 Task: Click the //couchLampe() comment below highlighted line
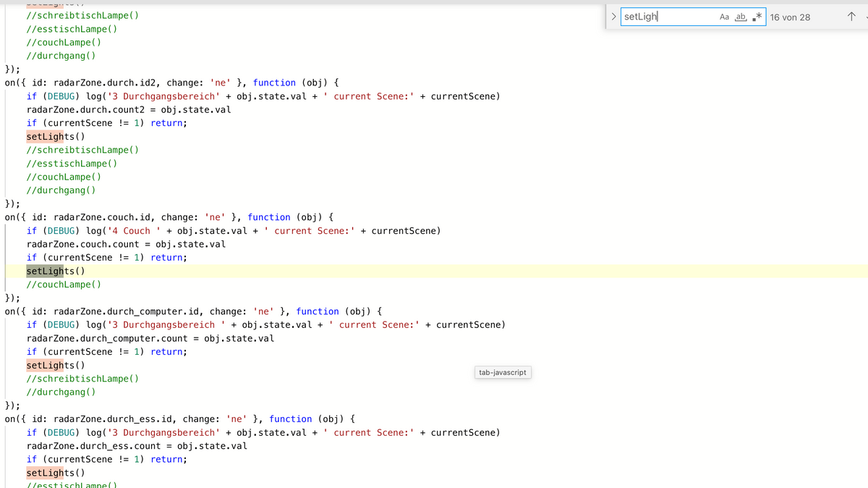[x=64, y=285]
